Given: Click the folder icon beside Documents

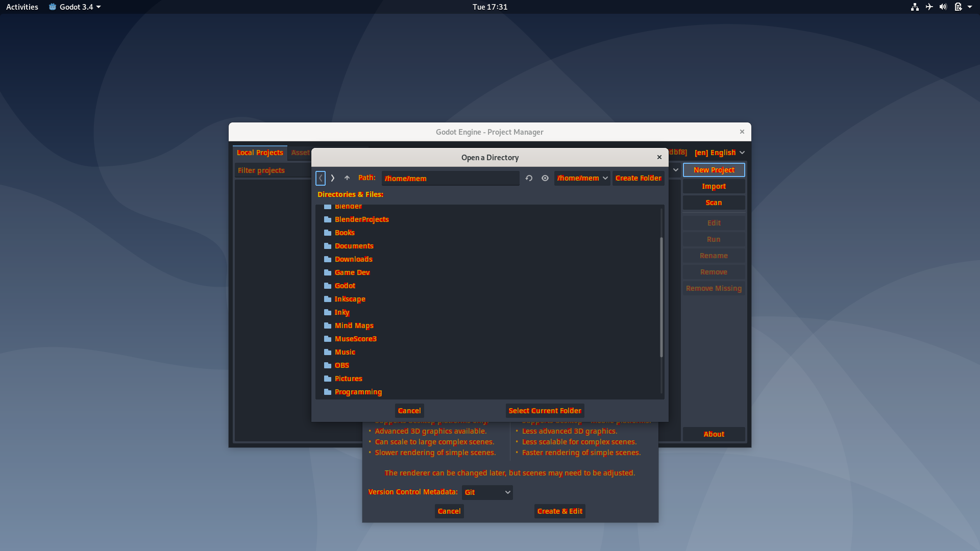Looking at the screenshot, I should [x=328, y=246].
